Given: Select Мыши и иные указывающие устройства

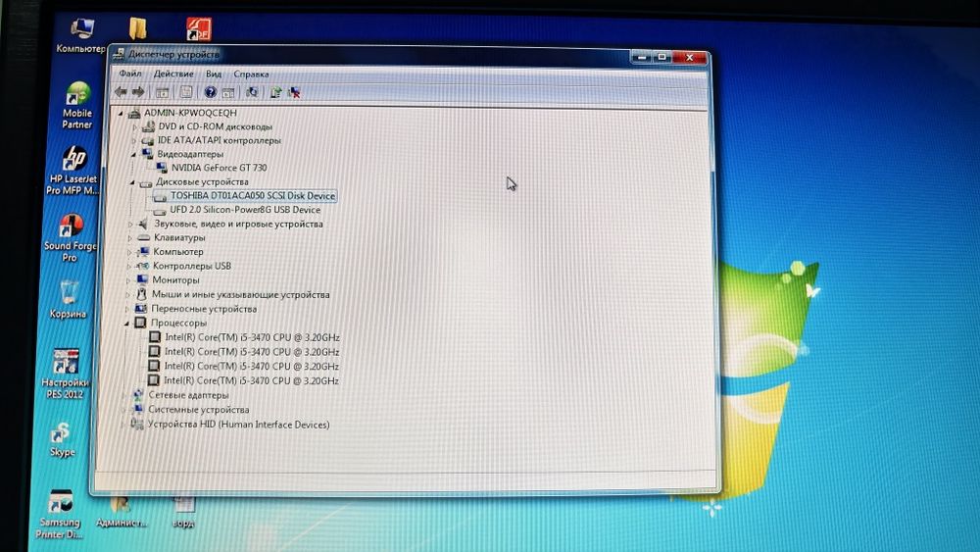Looking at the screenshot, I should (x=241, y=294).
